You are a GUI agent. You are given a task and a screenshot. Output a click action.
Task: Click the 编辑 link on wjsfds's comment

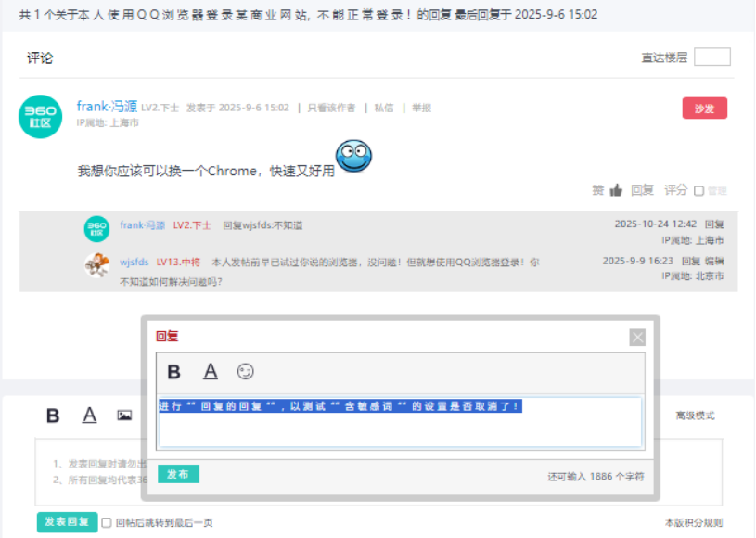[x=714, y=262]
